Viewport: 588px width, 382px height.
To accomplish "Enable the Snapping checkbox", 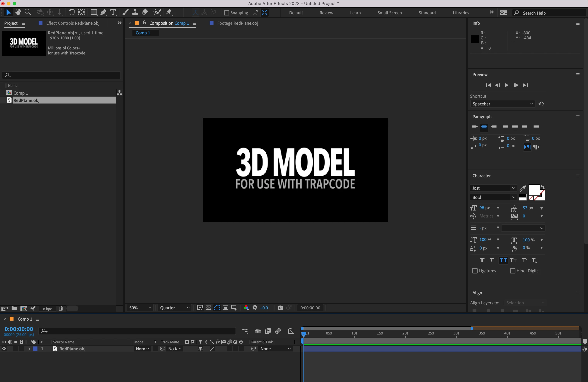I will click(226, 13).
